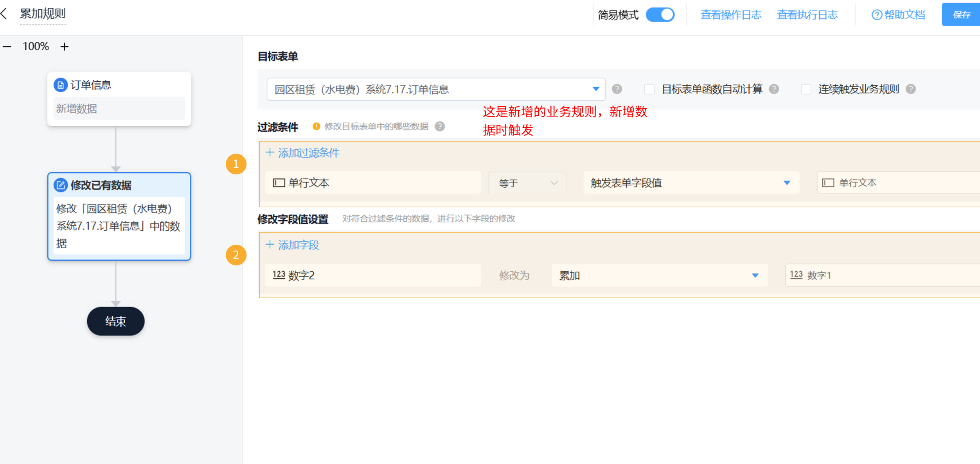Open the 等于 operator dropdown
The height and width of the screenshot is (464, 980).
pyautogui.click(x=527, y=183)
